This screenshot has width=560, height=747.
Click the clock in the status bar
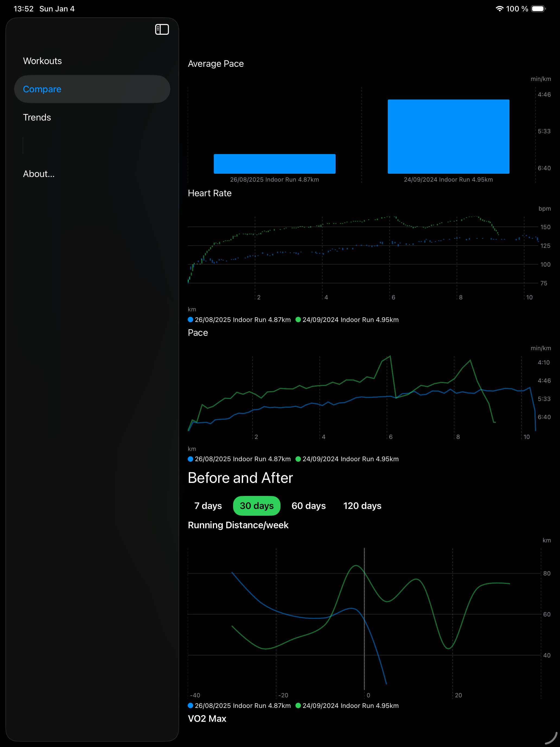tap(23, 9)
